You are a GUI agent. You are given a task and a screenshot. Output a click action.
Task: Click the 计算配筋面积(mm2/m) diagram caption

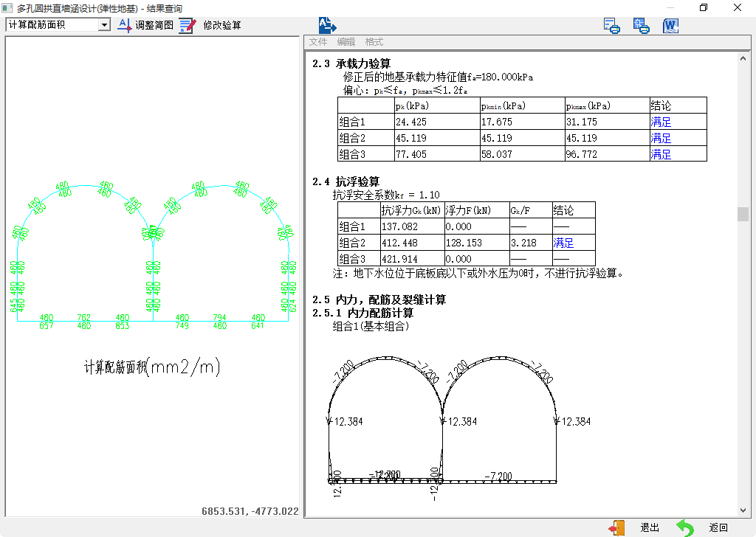(152, 367)
